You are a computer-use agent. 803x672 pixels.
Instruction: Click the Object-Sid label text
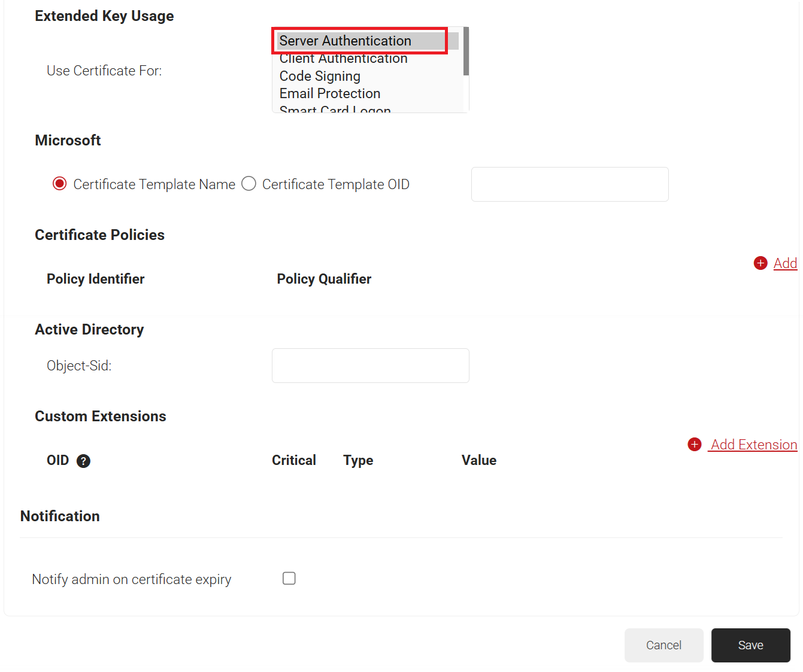tap(79, 366)
